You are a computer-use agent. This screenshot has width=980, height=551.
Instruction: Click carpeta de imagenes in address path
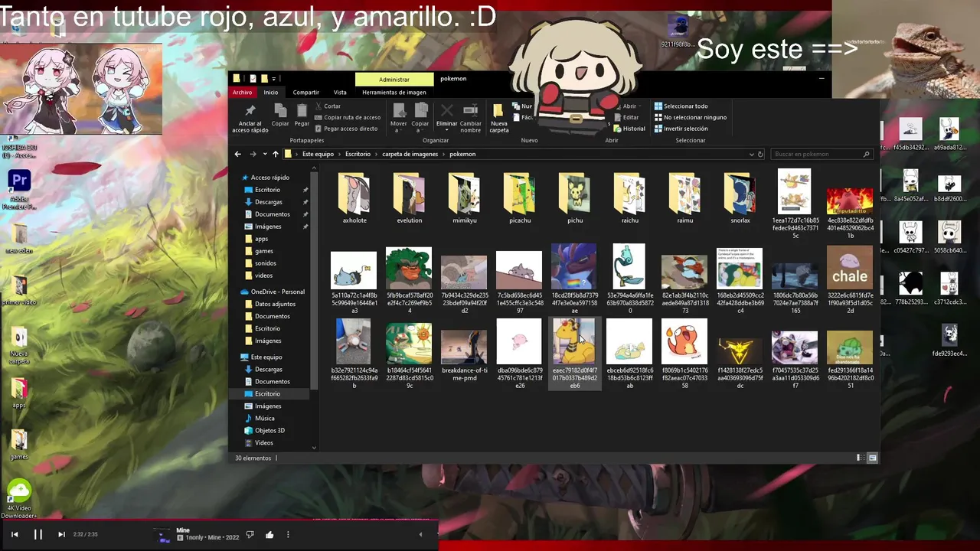[x=410, y=154]
